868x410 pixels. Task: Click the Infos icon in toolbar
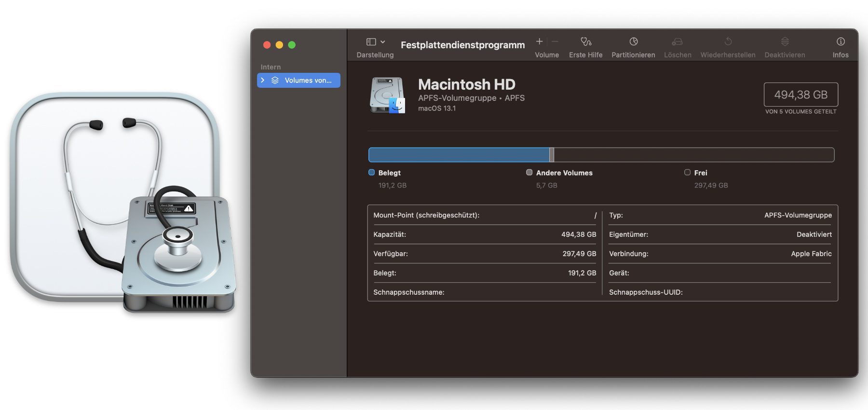(840, 42)
